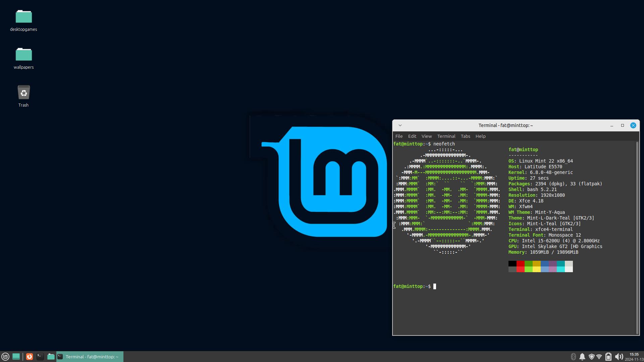Open the Edit menu in Terminal
This screenshot has width=644, height=362.
click(x=412, y=136)
